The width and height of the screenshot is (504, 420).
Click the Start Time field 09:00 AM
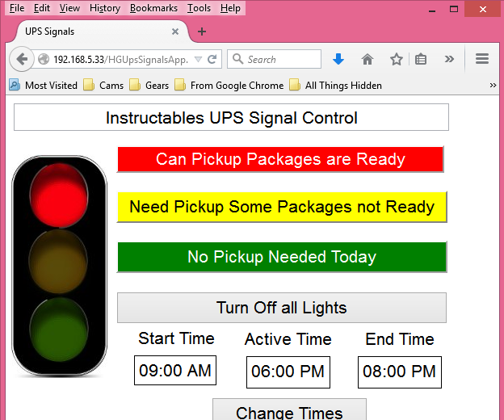[x=175, y=370]
